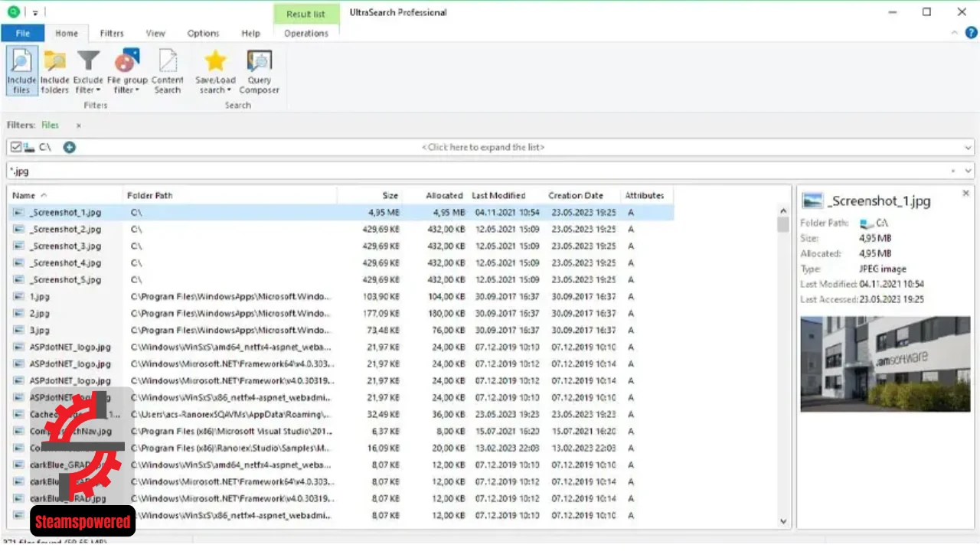Click the 4,95 MB size cell
The height and width of the screenshot is (551, 980).
pyautogui.click(x=384, y=213)
